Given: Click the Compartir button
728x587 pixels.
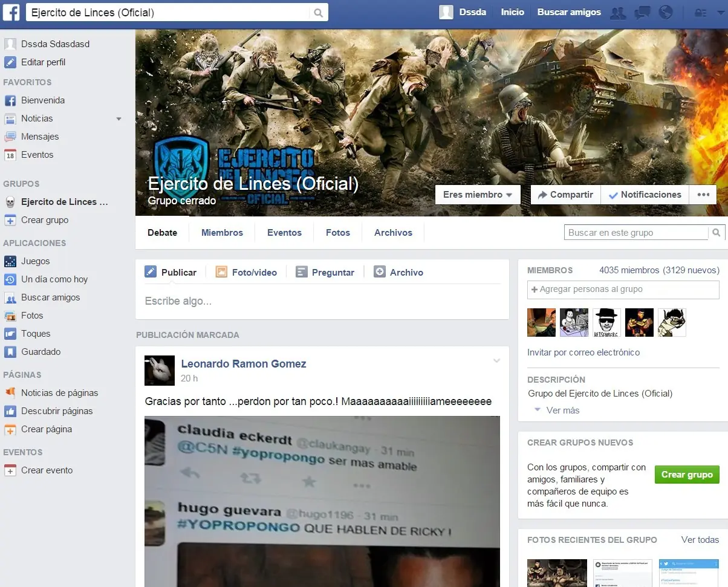Looking at the screenshot, I should 565,195.
